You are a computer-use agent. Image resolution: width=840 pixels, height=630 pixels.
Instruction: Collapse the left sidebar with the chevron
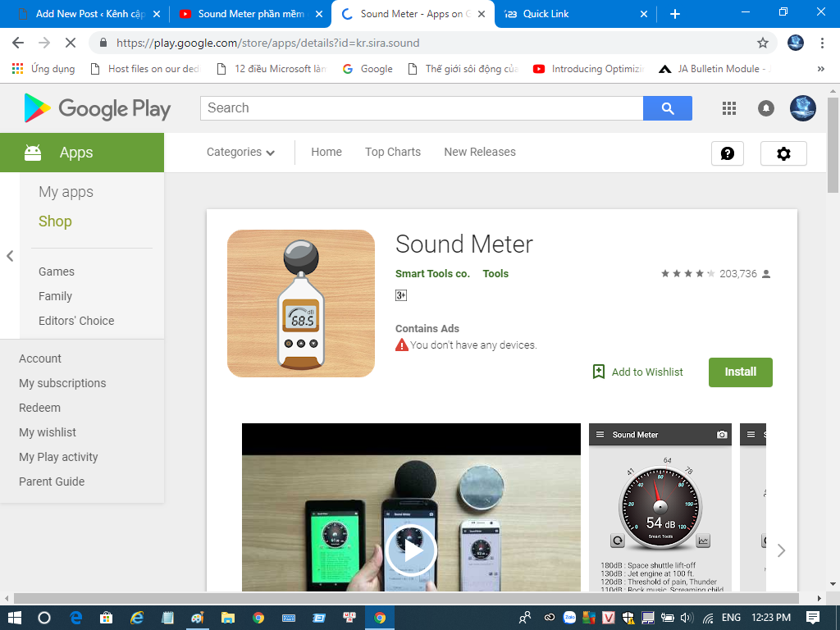[10, 256]
